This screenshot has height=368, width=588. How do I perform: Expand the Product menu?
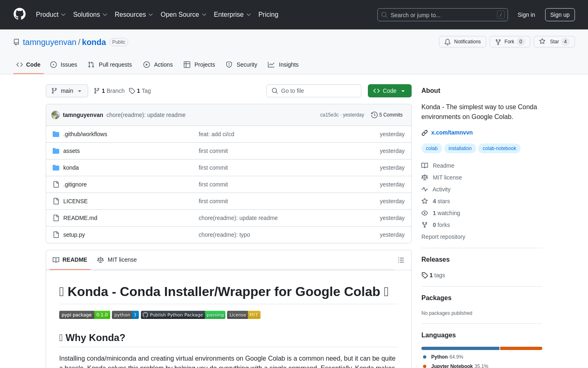pos(51,15)
